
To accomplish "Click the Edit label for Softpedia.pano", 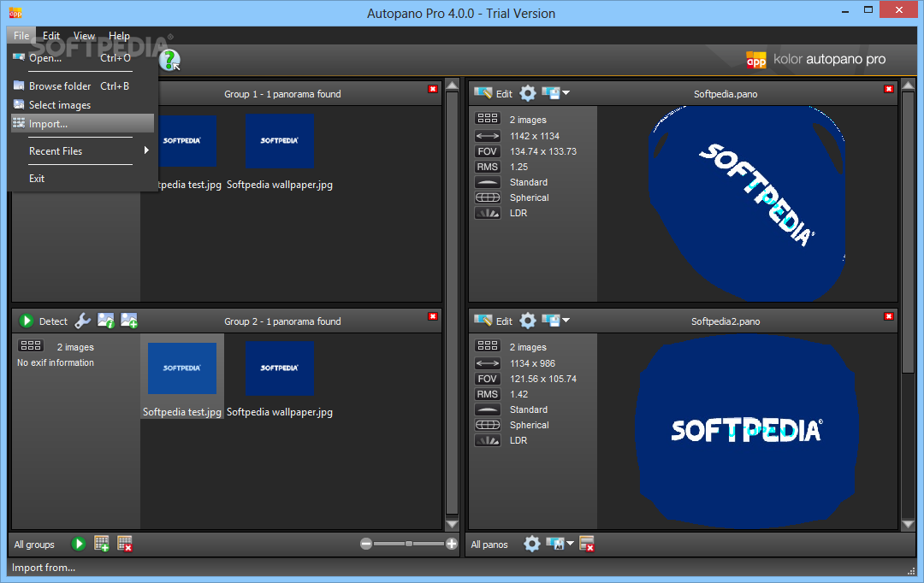I will (x=504, y=94).
